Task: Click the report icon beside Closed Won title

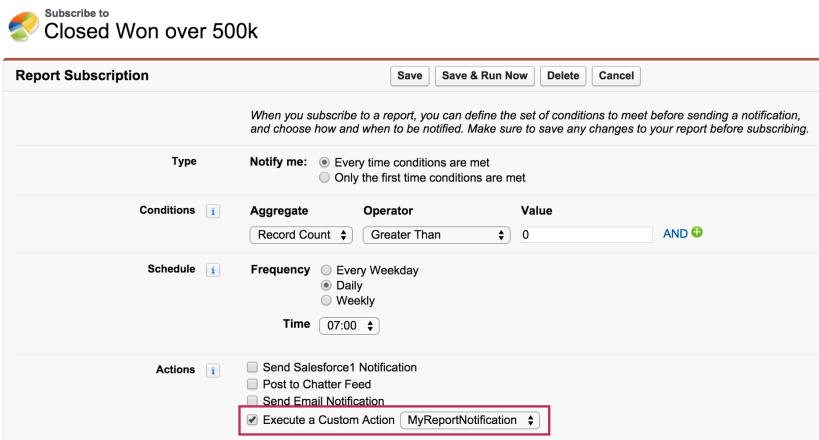Action: (x=23, y=25)
